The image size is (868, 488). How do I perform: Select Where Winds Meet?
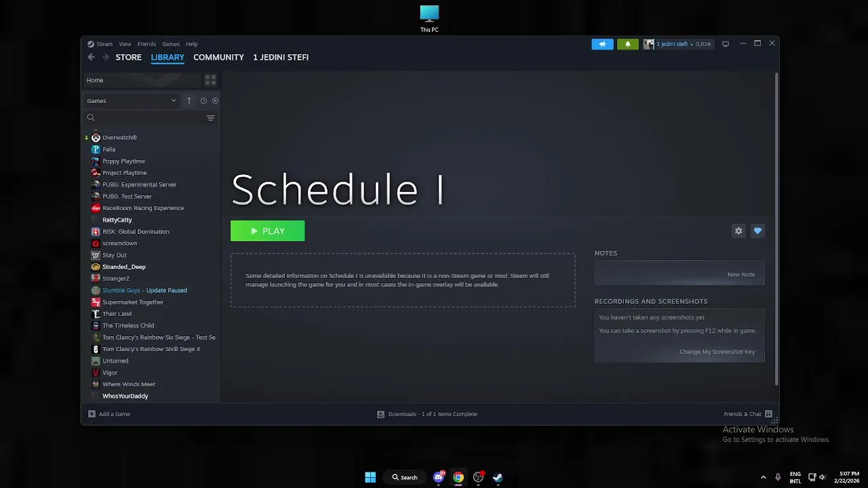click(129, 384)
